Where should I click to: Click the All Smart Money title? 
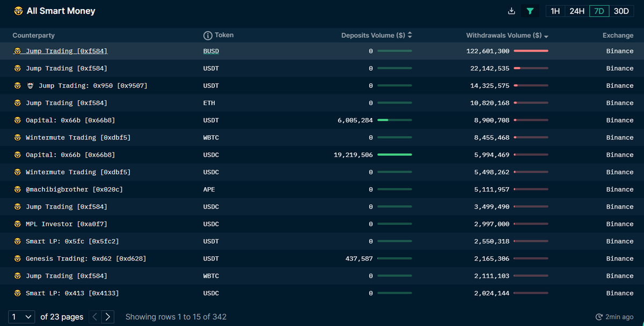click(61, 11)
